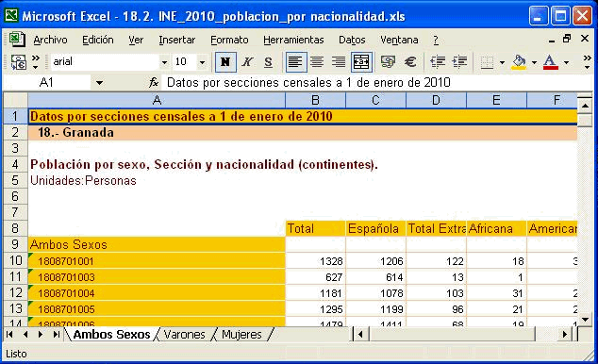Select column D header
The image size is (598, 364).
[x=436, y=100]
